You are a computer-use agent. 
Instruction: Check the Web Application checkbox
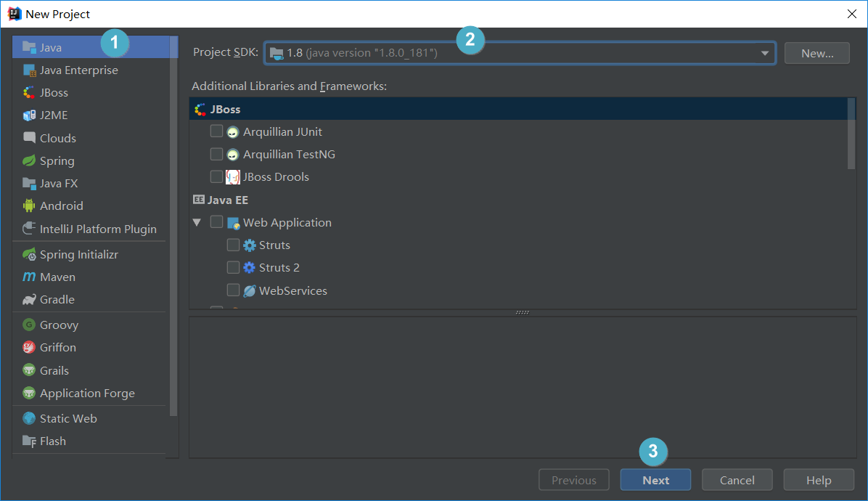[x=216, y=222]
